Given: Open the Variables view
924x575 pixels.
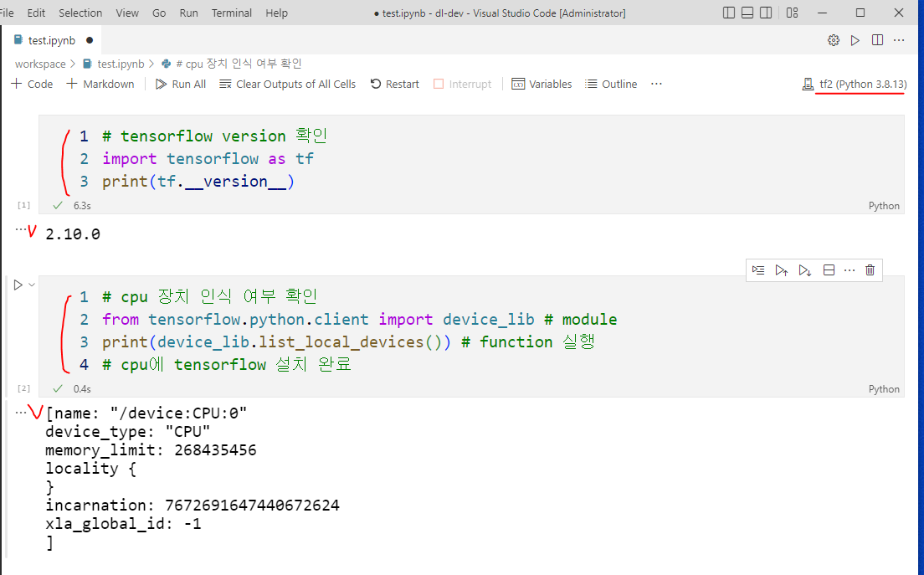Looking at the screenshot, I should pos(542,85).
